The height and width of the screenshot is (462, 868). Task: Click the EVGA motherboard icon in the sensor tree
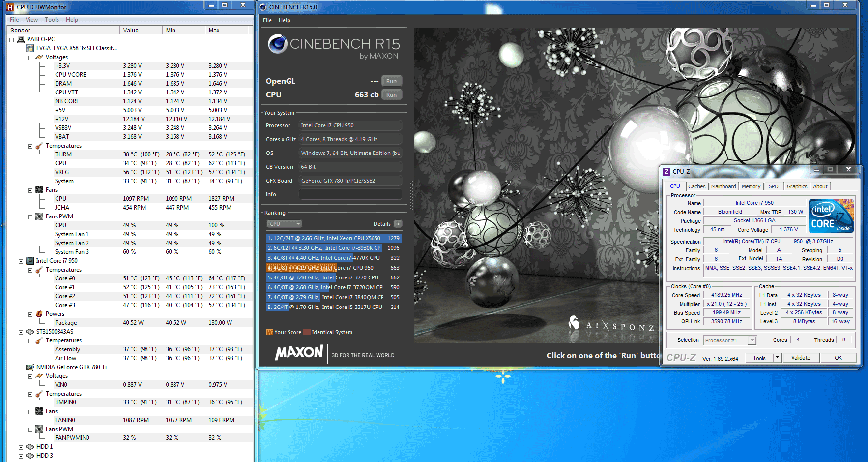click(x=30, y=48)
